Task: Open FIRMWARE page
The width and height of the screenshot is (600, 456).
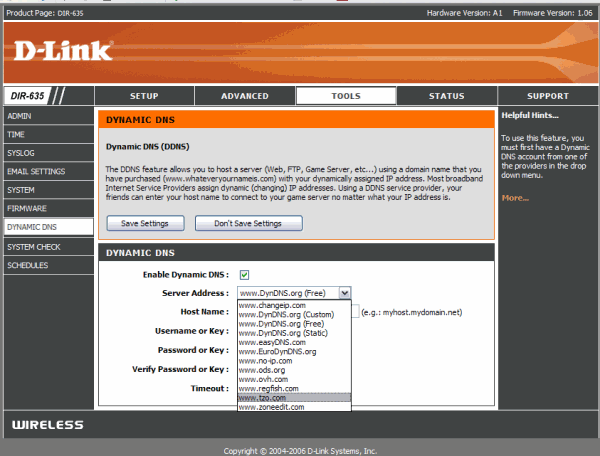Action: tap(49, 208)
